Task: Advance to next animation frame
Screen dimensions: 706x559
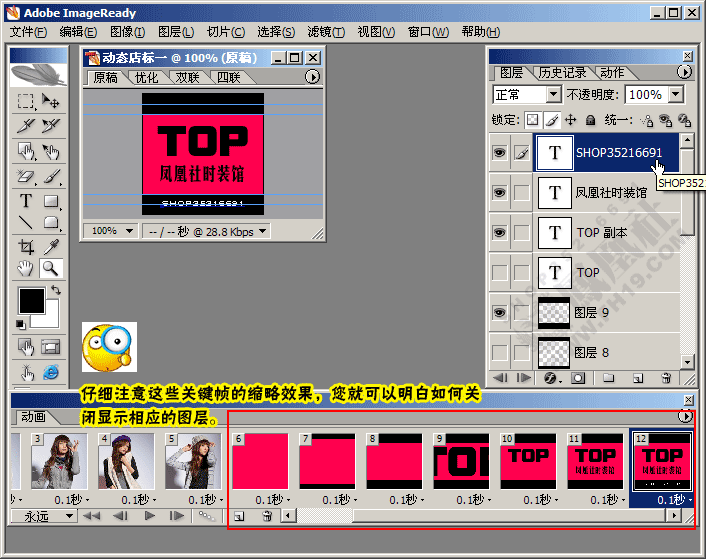Action: [x=177, y=516]
